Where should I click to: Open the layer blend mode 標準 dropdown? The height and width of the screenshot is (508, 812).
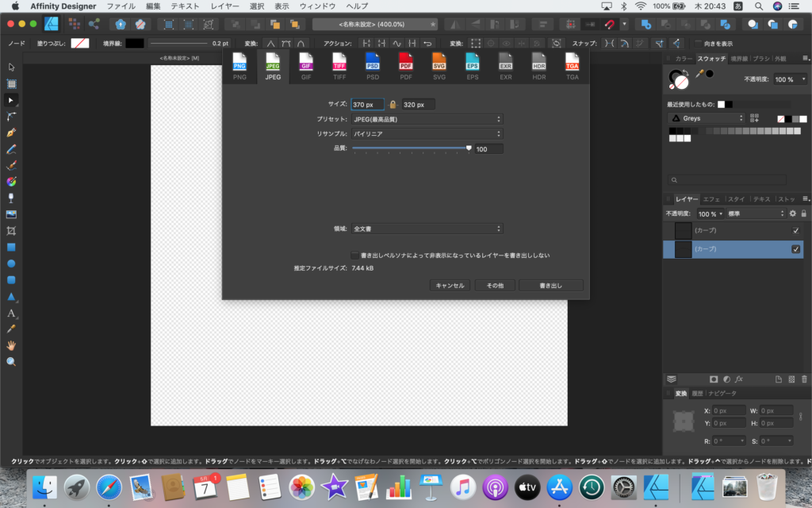coord(756,214)
